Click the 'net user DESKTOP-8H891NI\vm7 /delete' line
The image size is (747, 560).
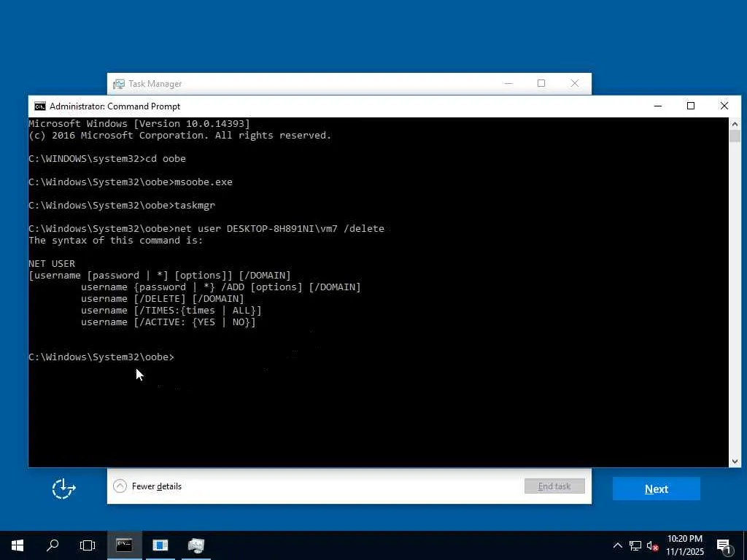(x=206, y=228)
